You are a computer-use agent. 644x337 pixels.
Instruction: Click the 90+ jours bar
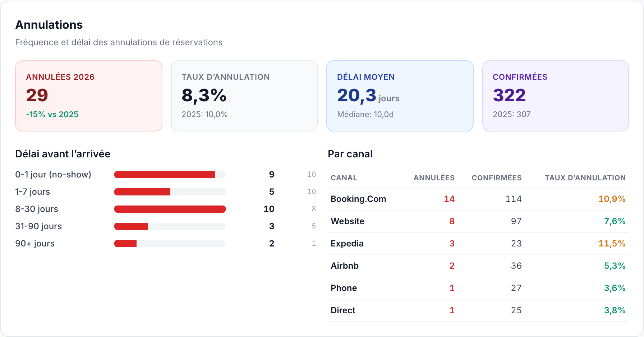click(x=125, y=244)
